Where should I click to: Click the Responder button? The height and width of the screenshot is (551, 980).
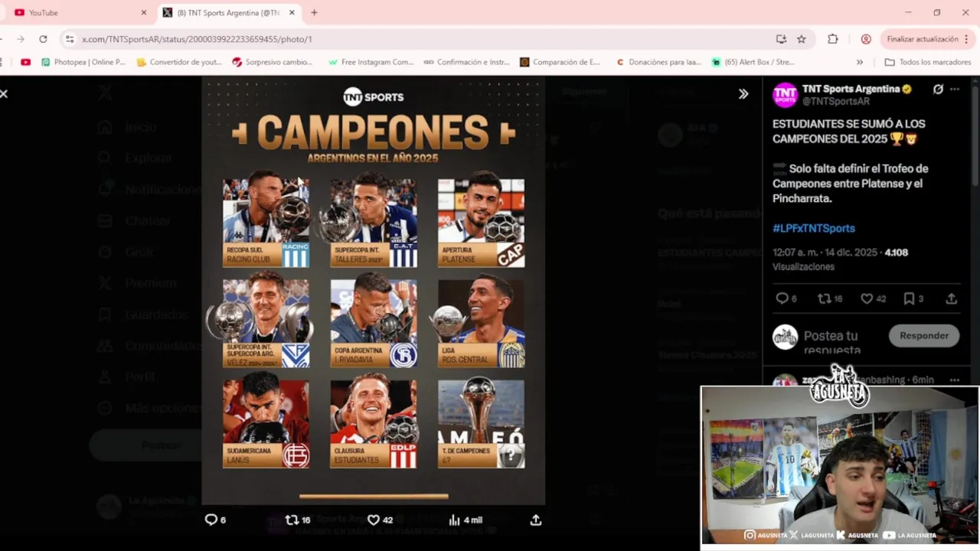click(924, 335)
